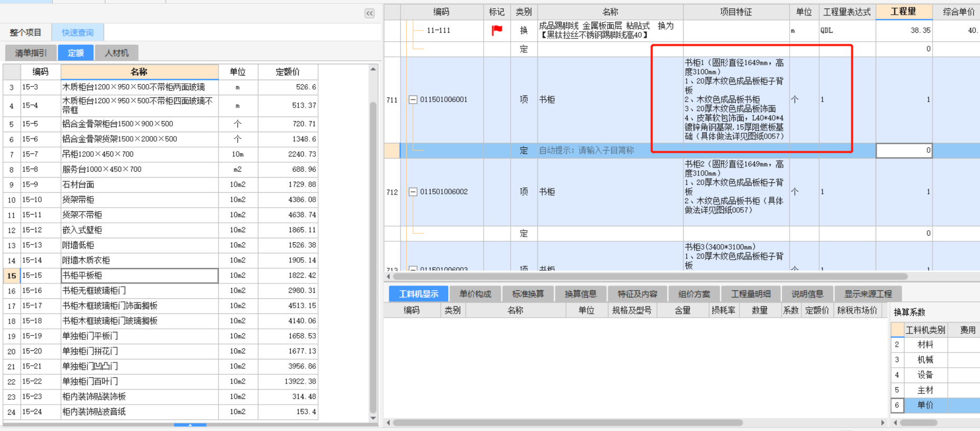980x431 pixels.
Task: Select quota 15-15 书柜平板柜
Action: click(140, 276)
